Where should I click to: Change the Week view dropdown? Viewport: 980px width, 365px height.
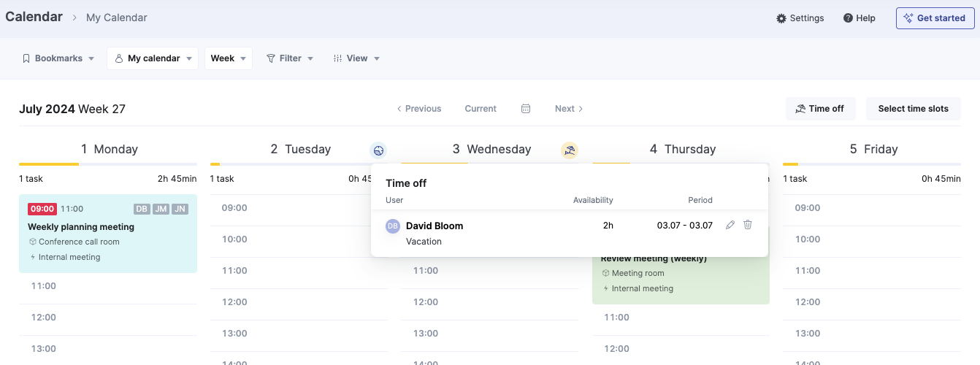[x=229, y=58]
